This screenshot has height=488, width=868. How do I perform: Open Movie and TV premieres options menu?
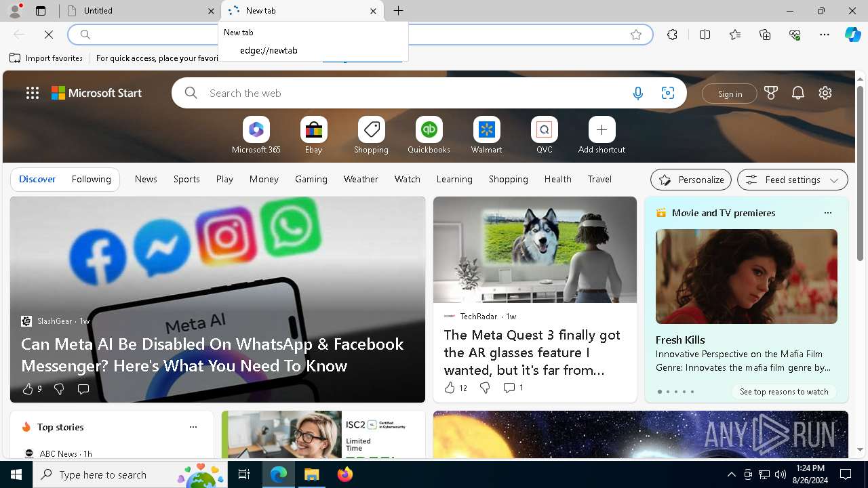[x=827, y=213]
